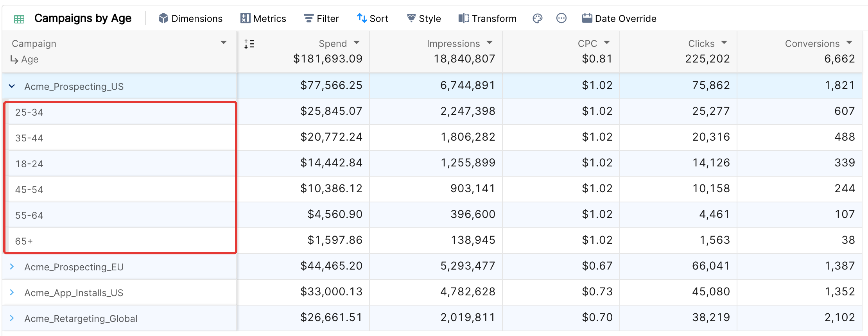The width and height of the screenshot is (868, 336).
Task: Open the Date Override settings
Action: pyautogui.click(x=619, y=18)
